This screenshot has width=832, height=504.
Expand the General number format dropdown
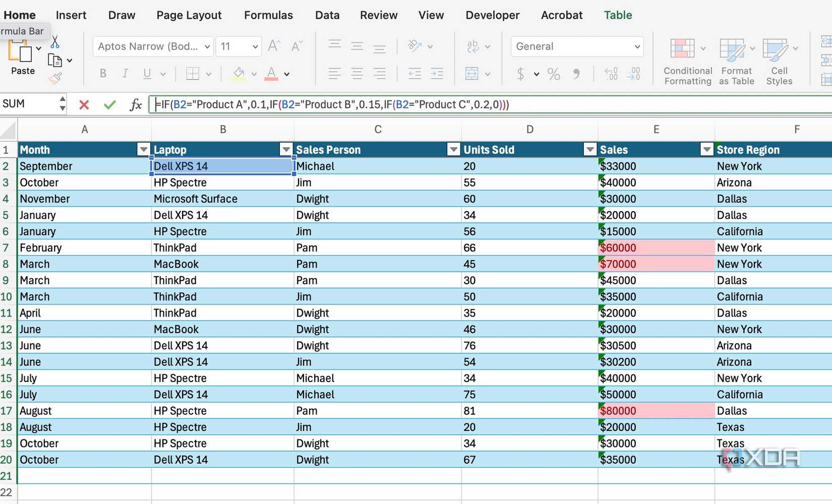(637, 47)
